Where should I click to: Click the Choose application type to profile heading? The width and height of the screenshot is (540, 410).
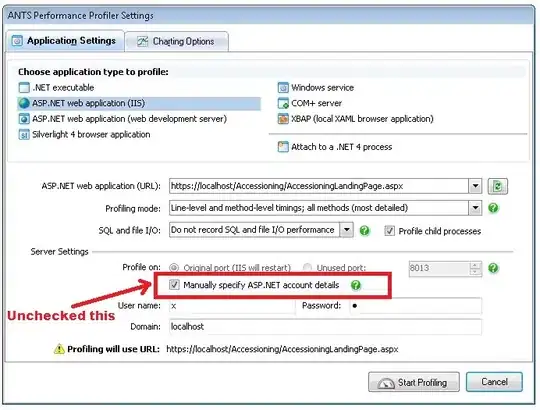tap(93, 72)
